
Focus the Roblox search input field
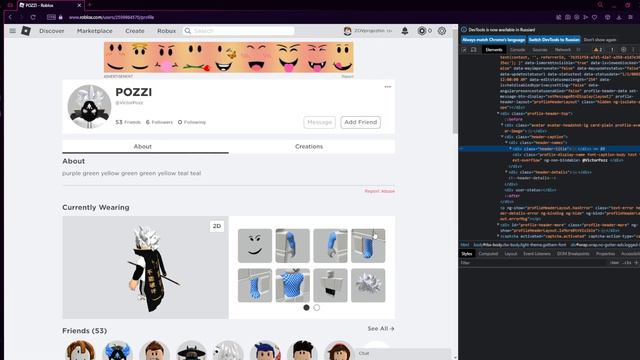coord(243,31)
